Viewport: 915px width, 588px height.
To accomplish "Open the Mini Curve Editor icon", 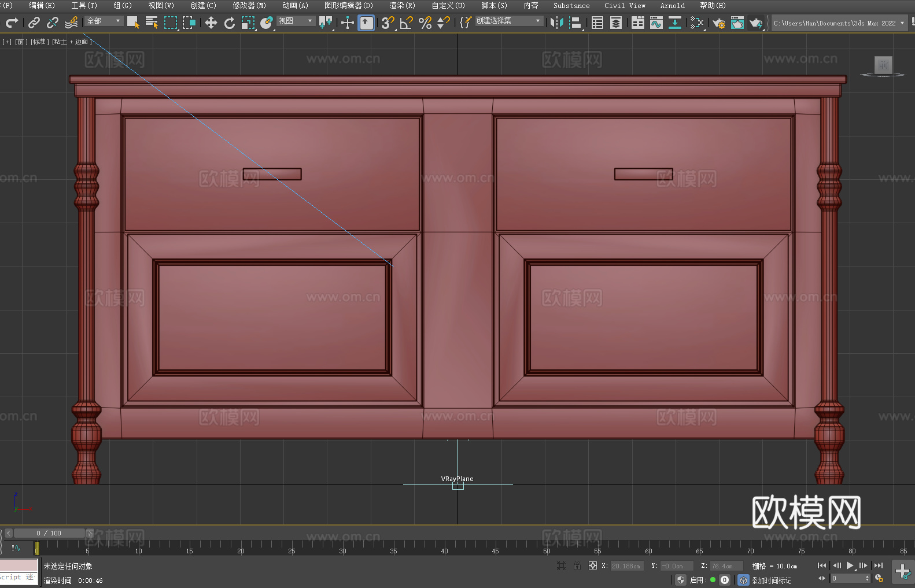I will (16, 548).
